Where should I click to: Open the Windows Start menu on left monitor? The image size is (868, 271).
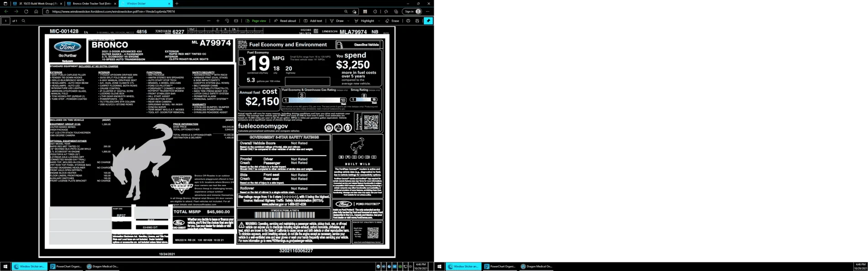pyautogui.click(x=5, y=266)
